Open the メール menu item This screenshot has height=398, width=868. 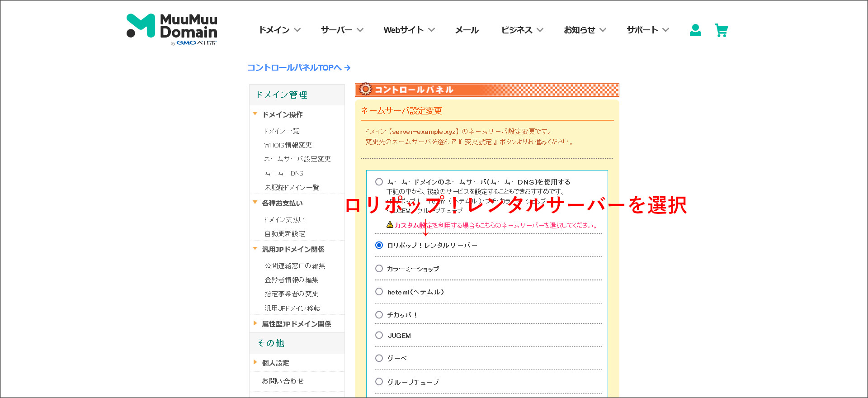click(x=467, y=30)
